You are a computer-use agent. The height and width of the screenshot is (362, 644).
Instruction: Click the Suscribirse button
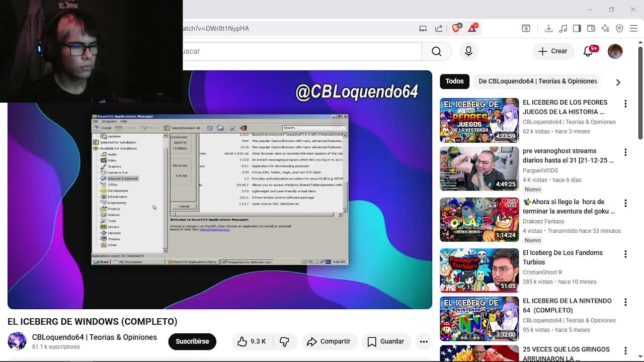point(192,341)
